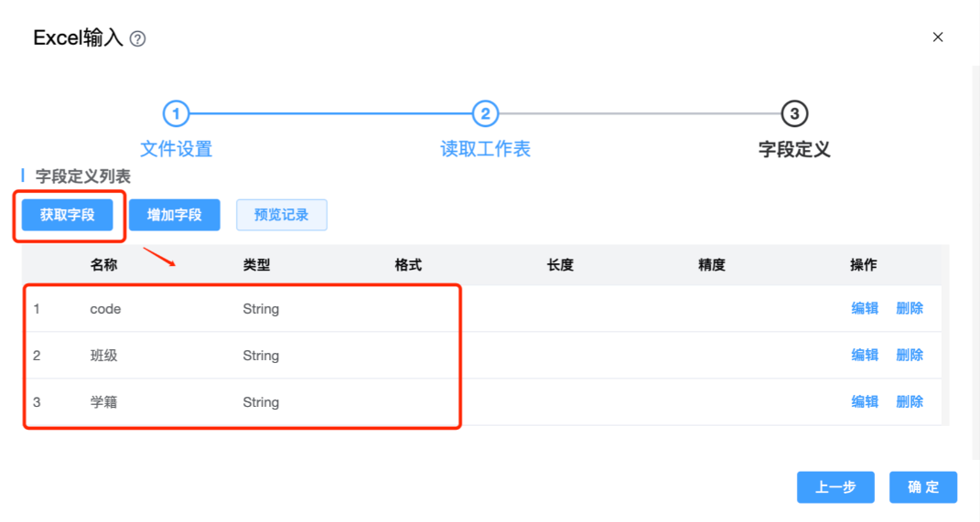Screen dimensions: 980x522
Task: Delete the code field row
Action: point(910,309)
